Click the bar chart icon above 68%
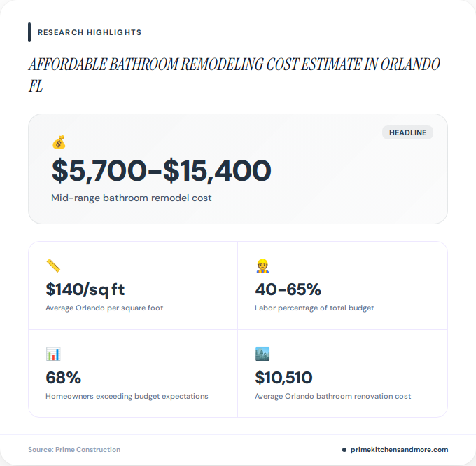Image resolution: width=476 pixels, height=466 pixels. [53, 354]
